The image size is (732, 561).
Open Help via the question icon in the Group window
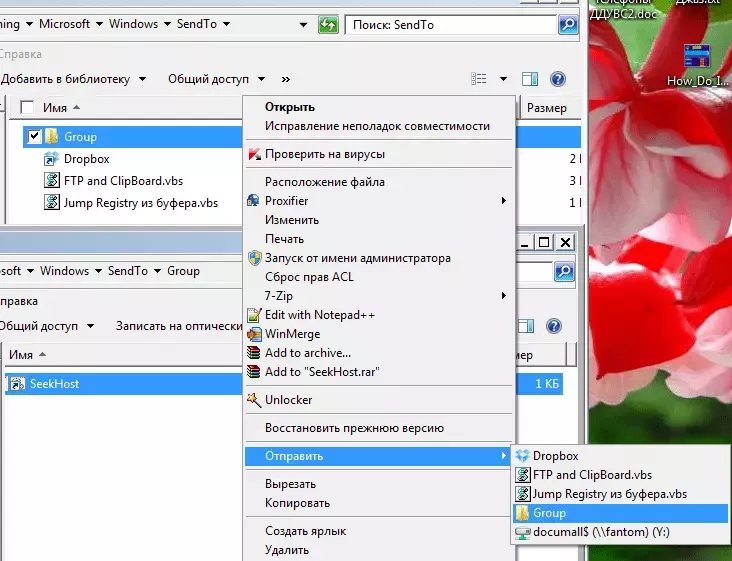(x=554, y=326)
